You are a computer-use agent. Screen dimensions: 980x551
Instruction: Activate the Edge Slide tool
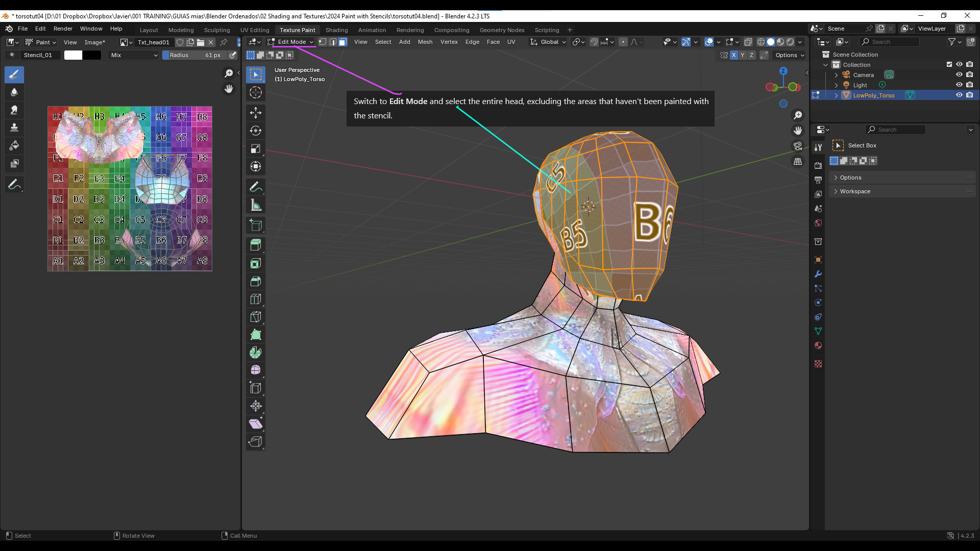click(256, 388)
